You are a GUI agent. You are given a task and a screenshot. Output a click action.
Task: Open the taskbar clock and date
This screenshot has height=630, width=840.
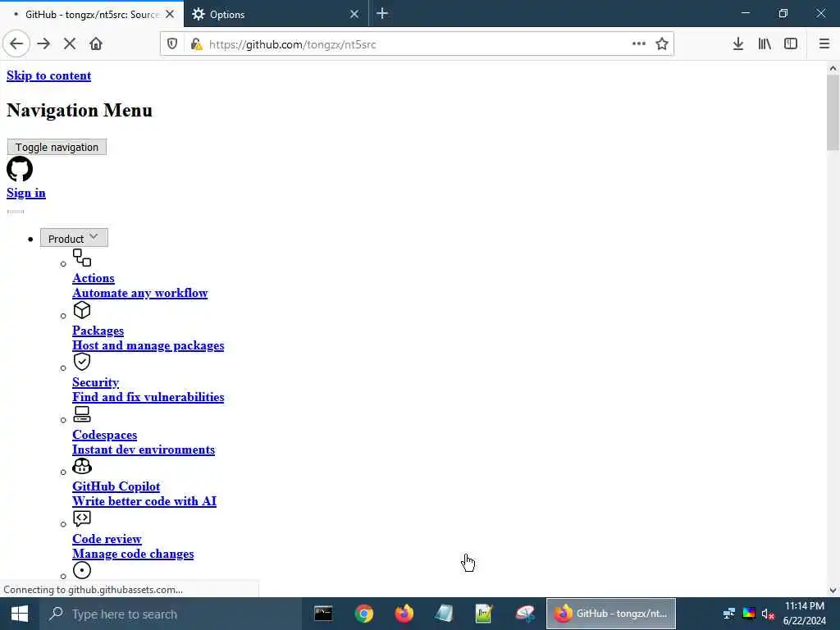tap(804, 614)
